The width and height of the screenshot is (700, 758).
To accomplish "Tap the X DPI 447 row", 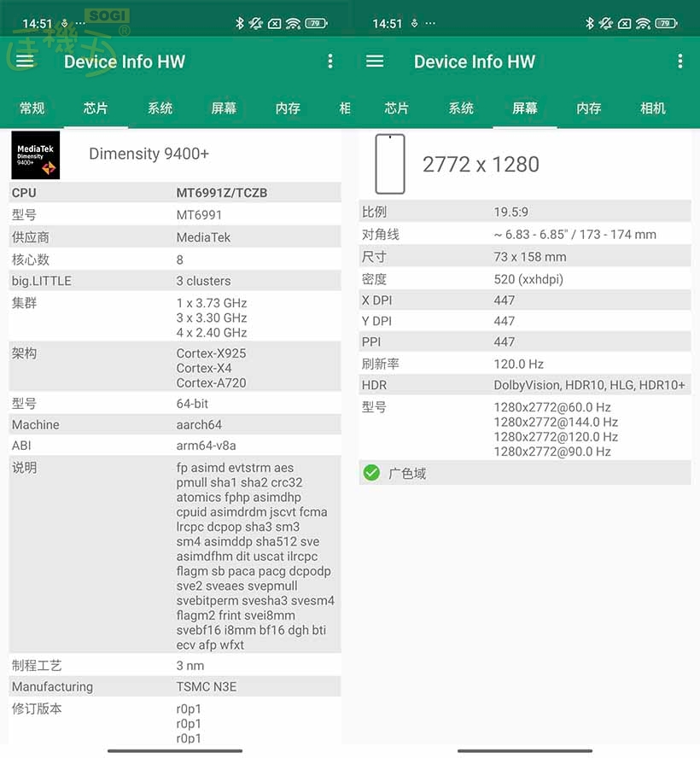I will coord(525,300).
